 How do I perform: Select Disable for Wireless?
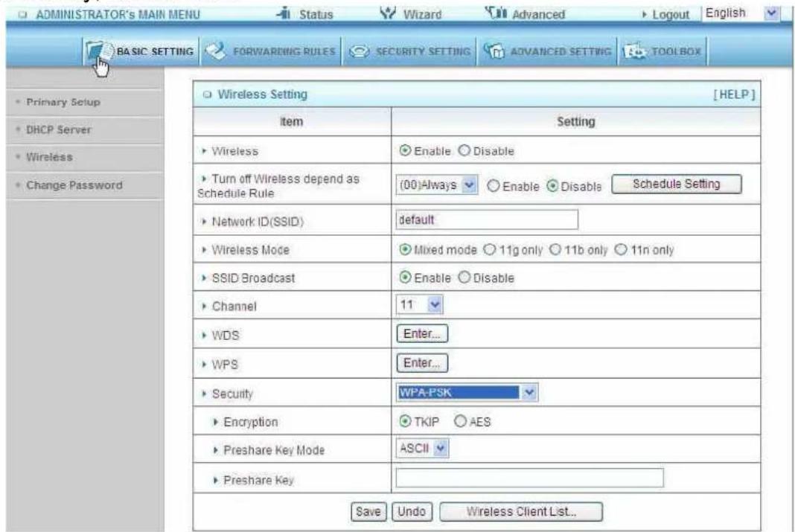tap(464, 150)
